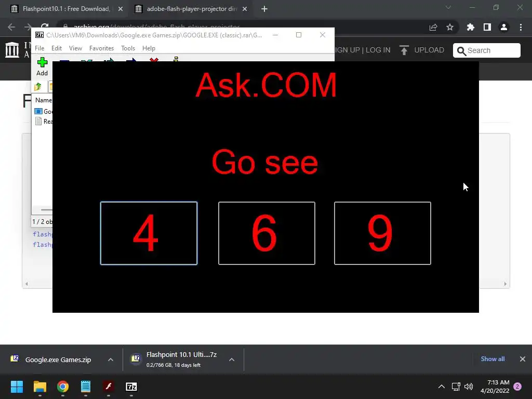The width and height of the screenshot is (532, 399).
Task: Click the LOG IN link on Archive
Action: [x=378, y=50]
